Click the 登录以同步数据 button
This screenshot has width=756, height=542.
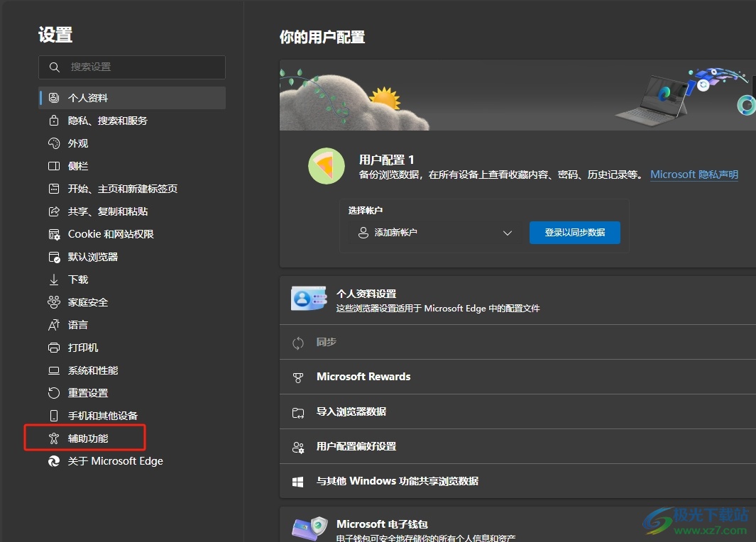575,233
